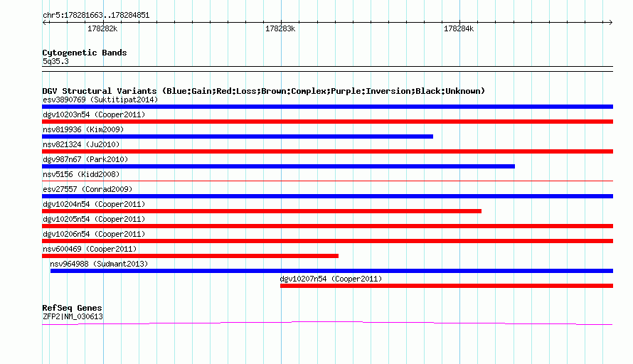Open the DGV Structural Variants track heading
Screen dimensions: 633x364
pyautogui.click(x=264, y=91)
